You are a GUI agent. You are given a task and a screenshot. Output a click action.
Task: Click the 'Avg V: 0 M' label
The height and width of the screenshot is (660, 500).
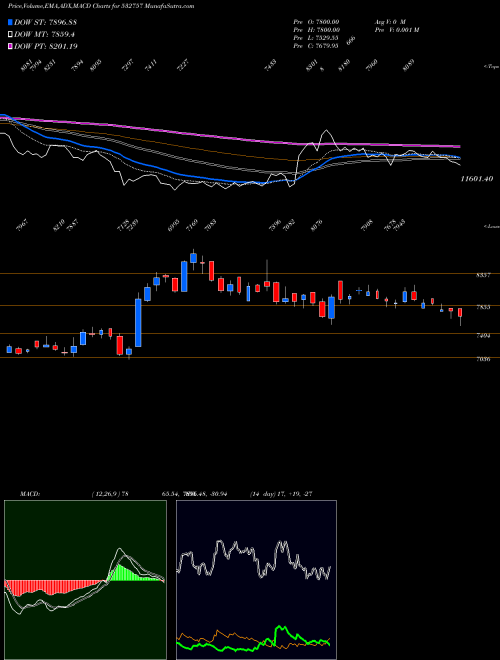[389, 21]
